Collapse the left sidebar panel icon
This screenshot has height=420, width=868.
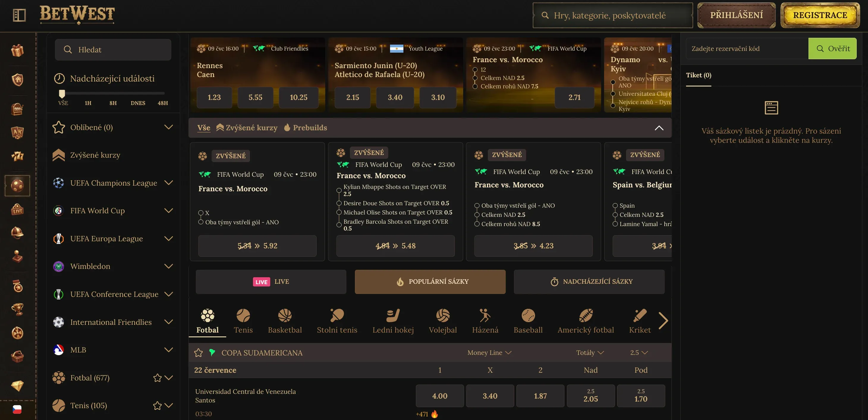tap(19, 15)
